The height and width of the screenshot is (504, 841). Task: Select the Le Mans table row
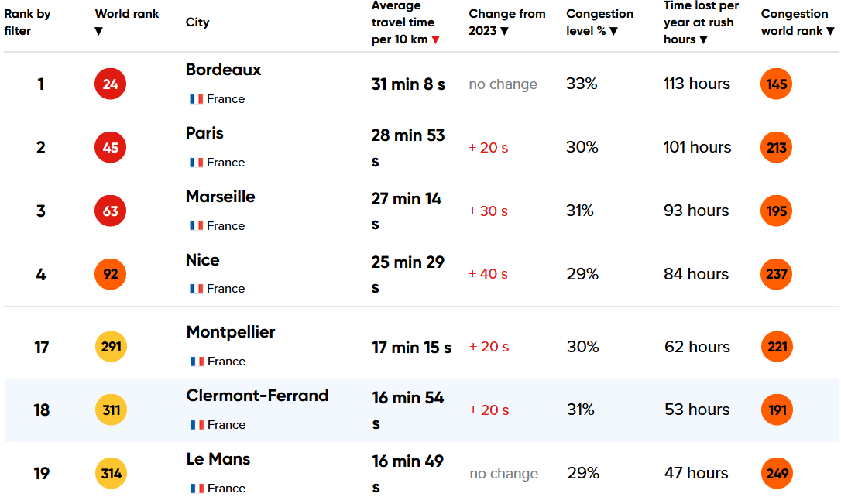point(418,474)
